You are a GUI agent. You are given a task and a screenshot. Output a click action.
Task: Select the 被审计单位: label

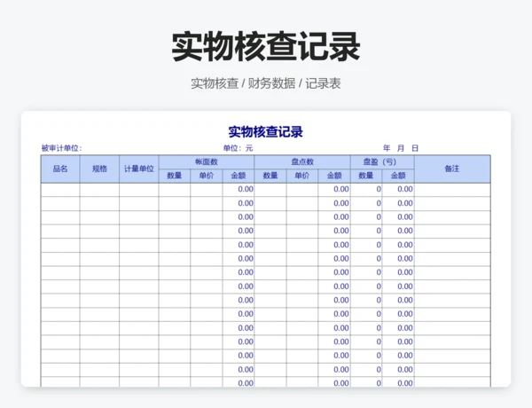click(62, 148)
